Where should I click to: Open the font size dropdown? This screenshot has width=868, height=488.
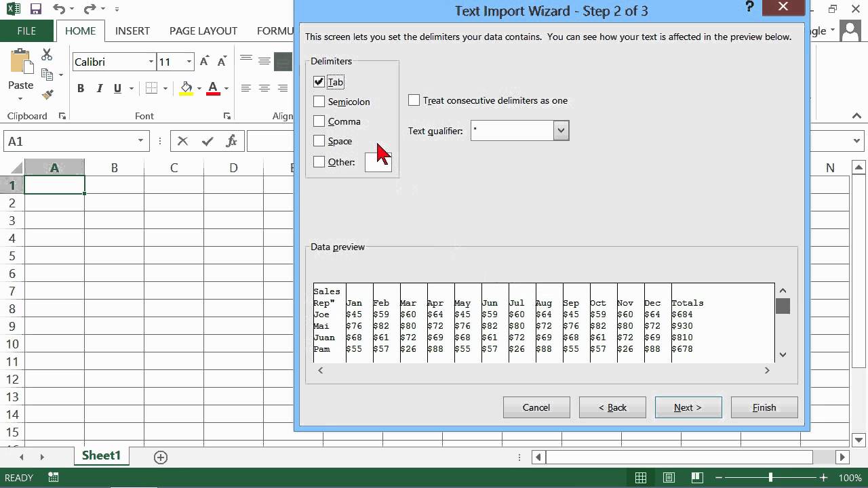(189, 62)
